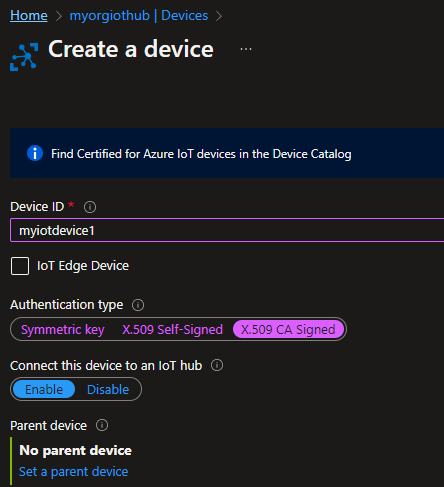Click the Device ID input field
Screen dimensions: 444x487
point(227,230)
